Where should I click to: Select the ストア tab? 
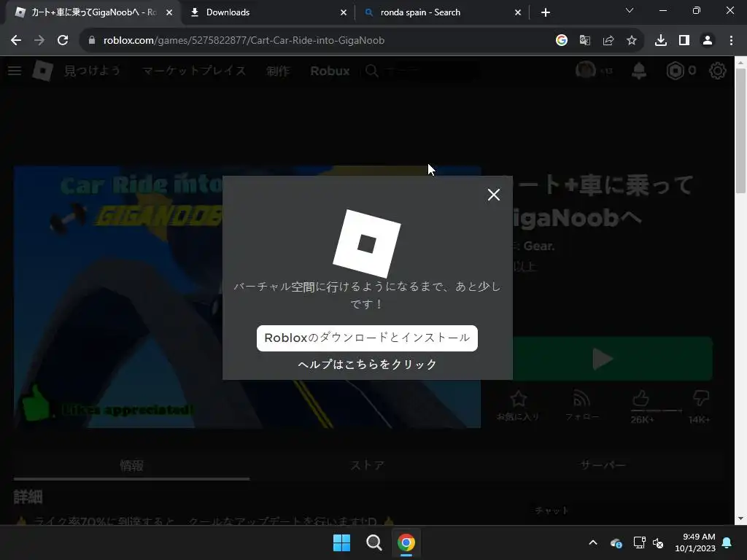368,465
